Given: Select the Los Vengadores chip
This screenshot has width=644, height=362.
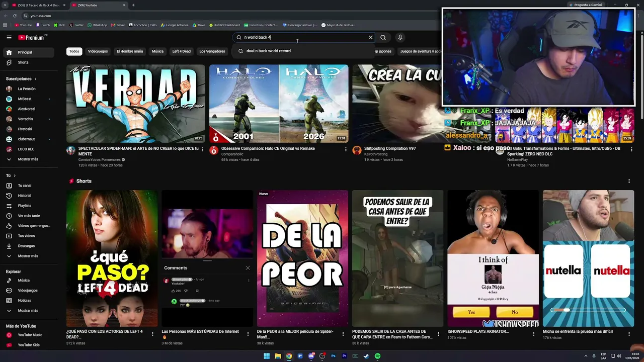Looking at the screenshot, I should tap(212, 51).
